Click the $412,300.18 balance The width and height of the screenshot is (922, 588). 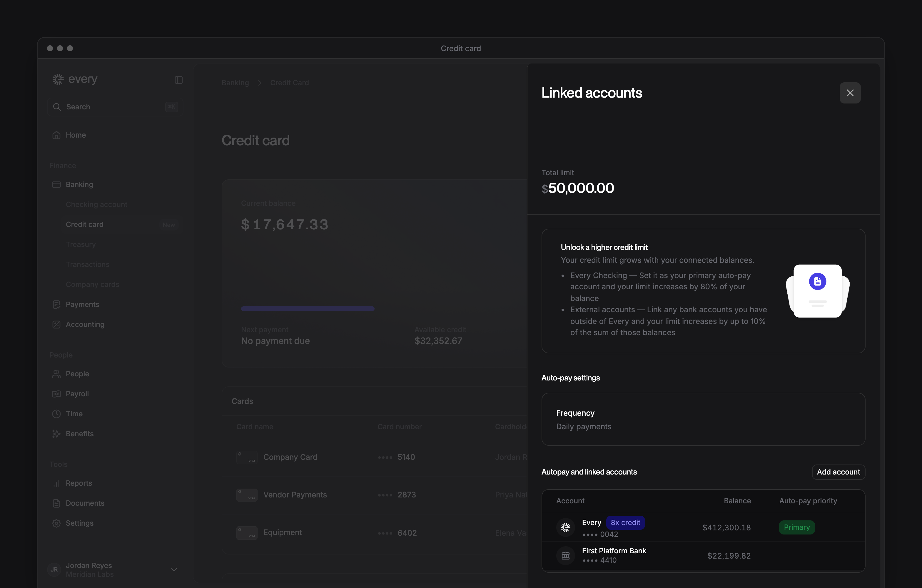click(726, 527)
